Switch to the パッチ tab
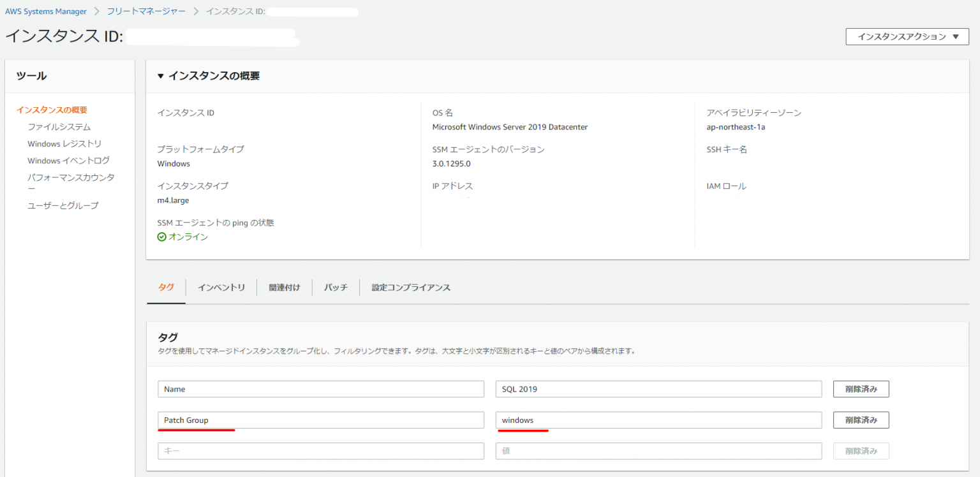The image size is (980, 477). click(336, 288)
